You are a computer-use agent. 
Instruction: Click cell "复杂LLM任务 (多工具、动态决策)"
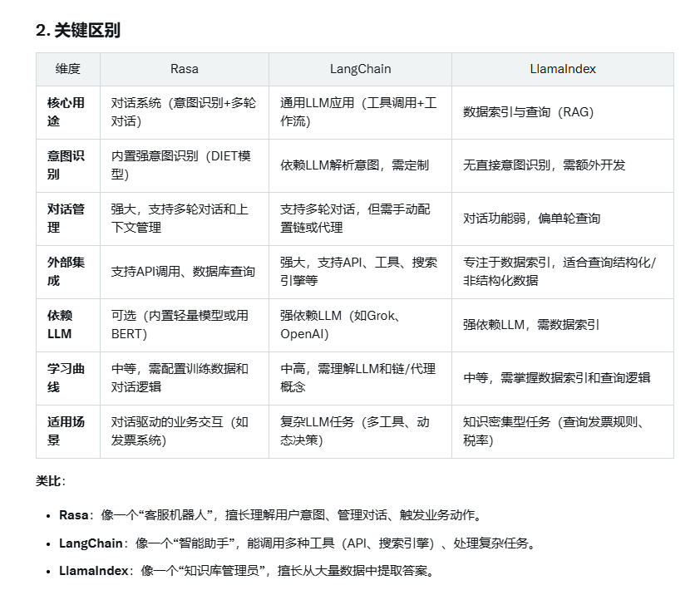[x=360, y=431]
